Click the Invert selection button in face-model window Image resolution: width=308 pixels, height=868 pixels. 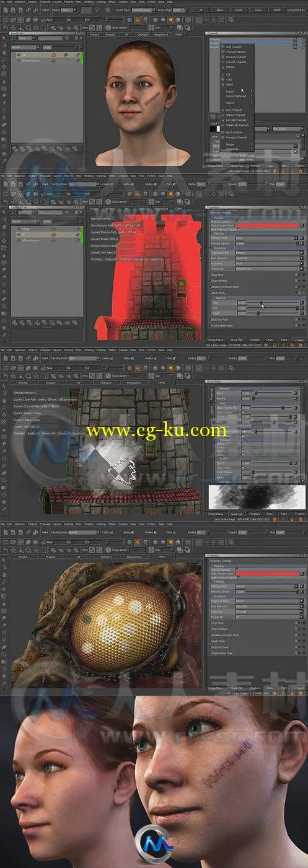pyautogui.click(x=239, y=11)
